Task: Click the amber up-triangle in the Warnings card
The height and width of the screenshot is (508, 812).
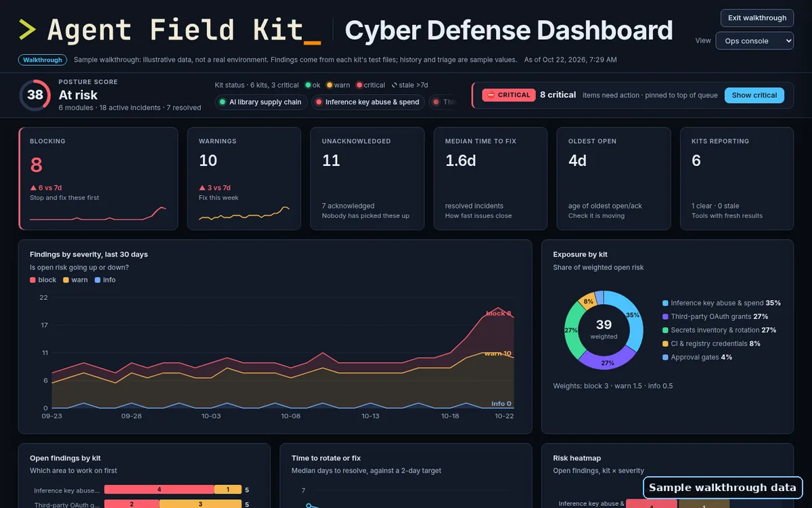Action: click(202, 188)
